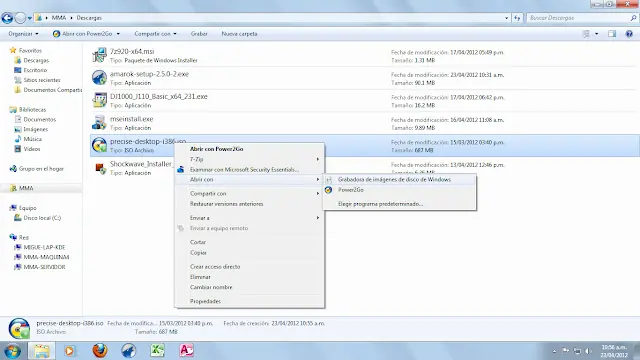Viewport: 640px width, 360px height.
Task: Open Windows Explorer from taskbar
Action: pos(41,351)
